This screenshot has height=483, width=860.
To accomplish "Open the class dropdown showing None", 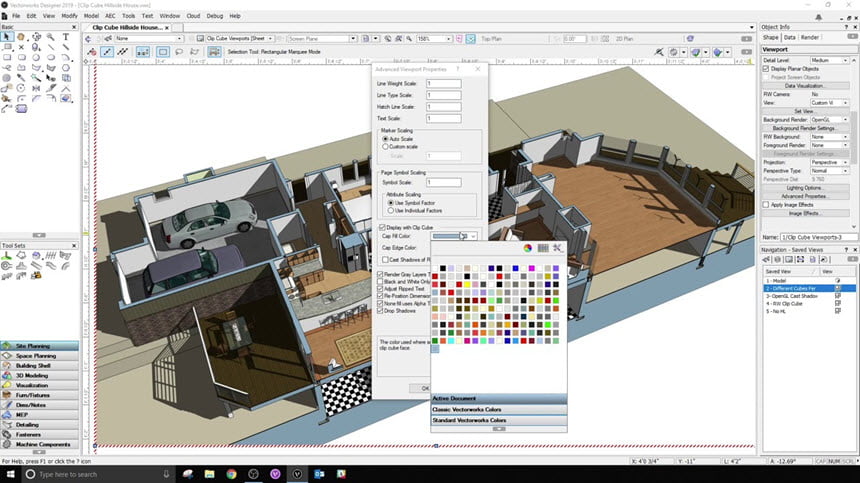I will 149,38.
